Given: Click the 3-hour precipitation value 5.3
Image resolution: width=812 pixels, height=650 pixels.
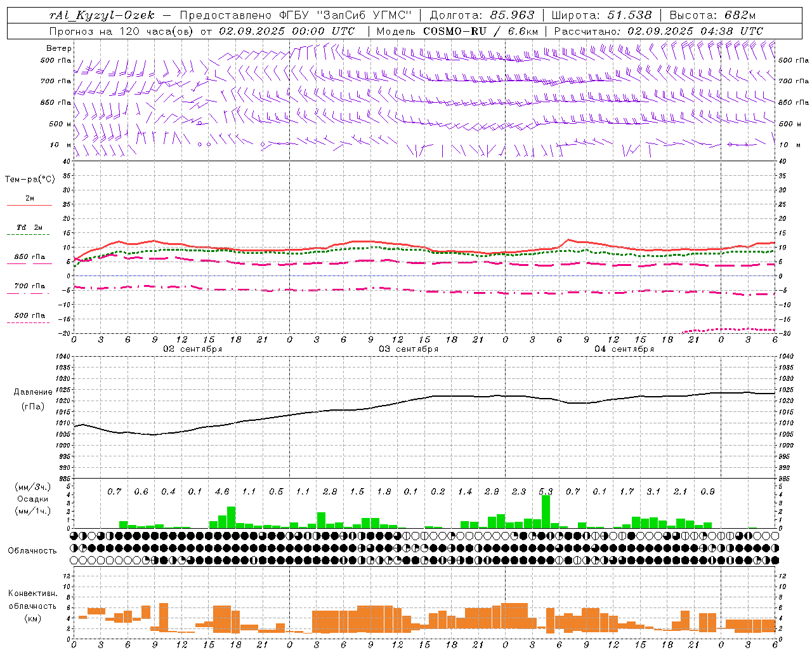Looking at the screenshot, I should pos(546,492).
